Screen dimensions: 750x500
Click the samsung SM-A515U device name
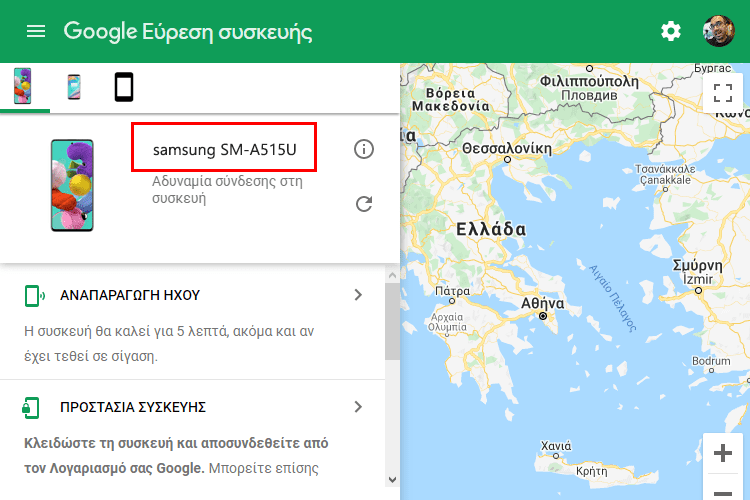[224, 150]
